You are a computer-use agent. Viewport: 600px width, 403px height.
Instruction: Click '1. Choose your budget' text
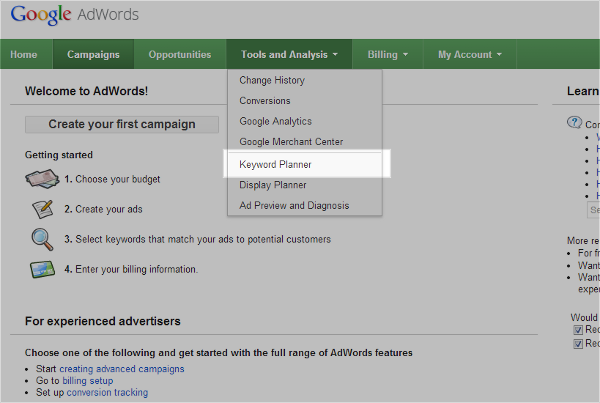112,179
